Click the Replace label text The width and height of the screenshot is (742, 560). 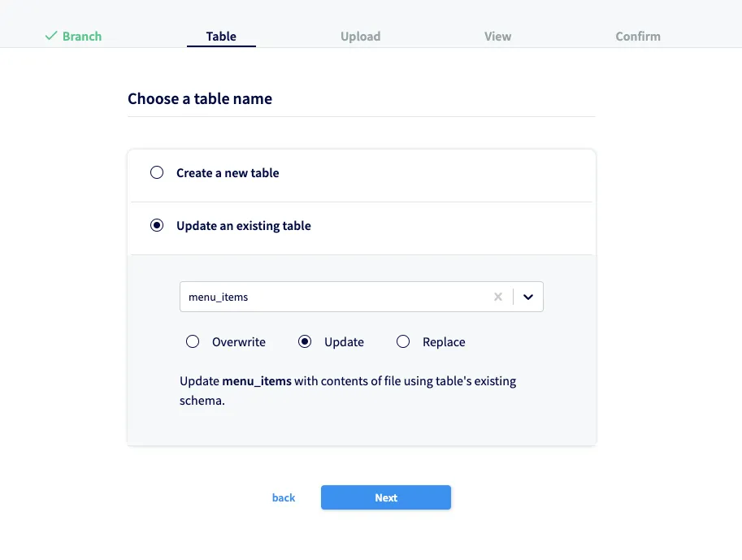point(444,341)
